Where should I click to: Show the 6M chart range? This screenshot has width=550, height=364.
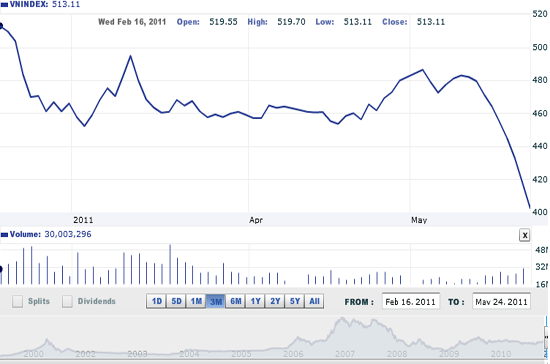coord(236,301)
